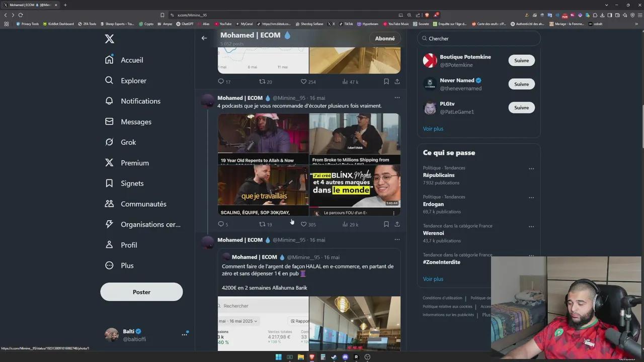Open From Broke to Millions thumbnail
Viewport: 644px width, 362px height.
point(355,139)
